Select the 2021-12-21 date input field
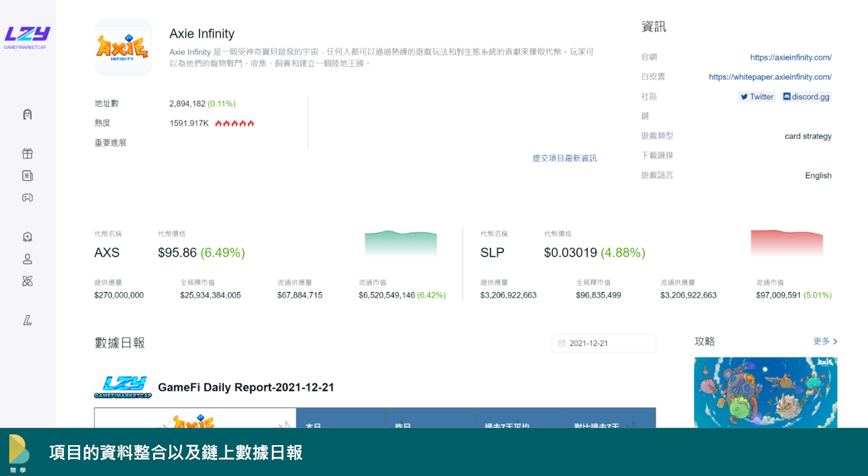The image size is (868, 476). 604,344
